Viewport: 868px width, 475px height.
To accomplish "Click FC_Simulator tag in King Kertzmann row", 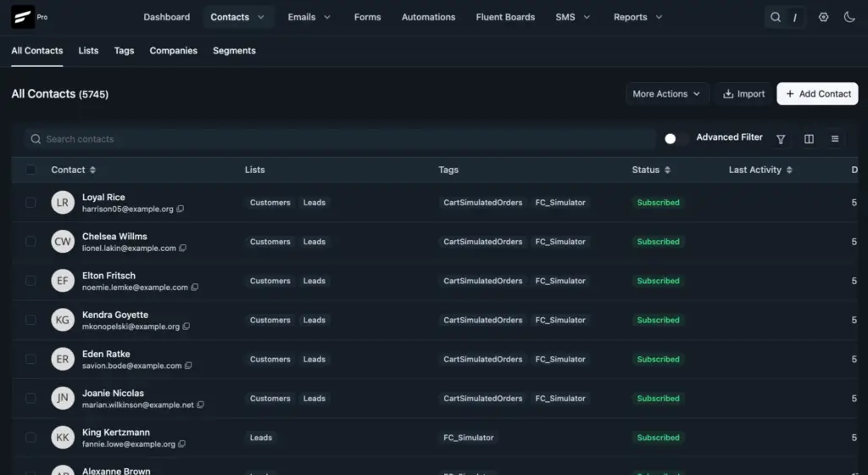I will [x=468, y=438].
